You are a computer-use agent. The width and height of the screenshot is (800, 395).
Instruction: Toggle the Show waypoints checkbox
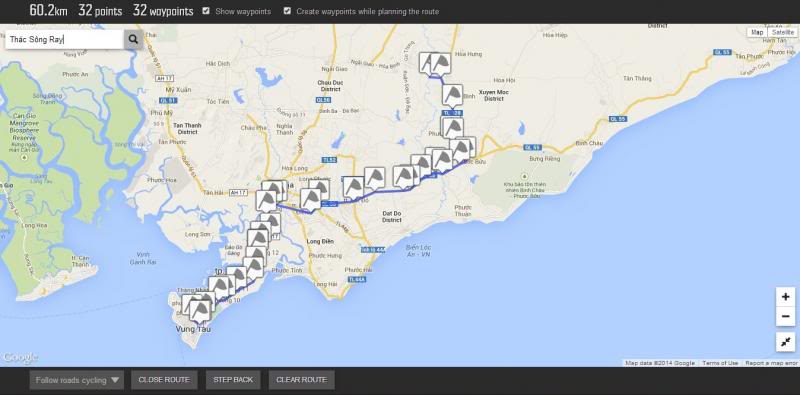coord(206,11)
